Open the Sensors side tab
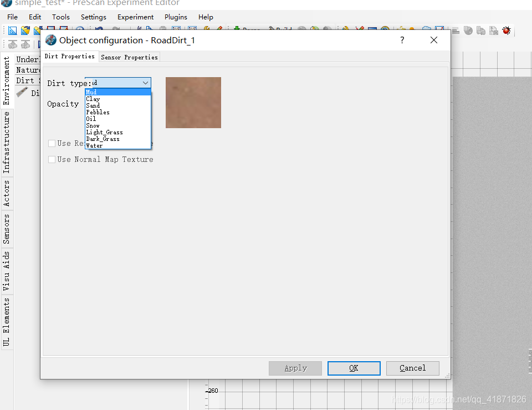The image size is (532, 410). coord(7,229)
